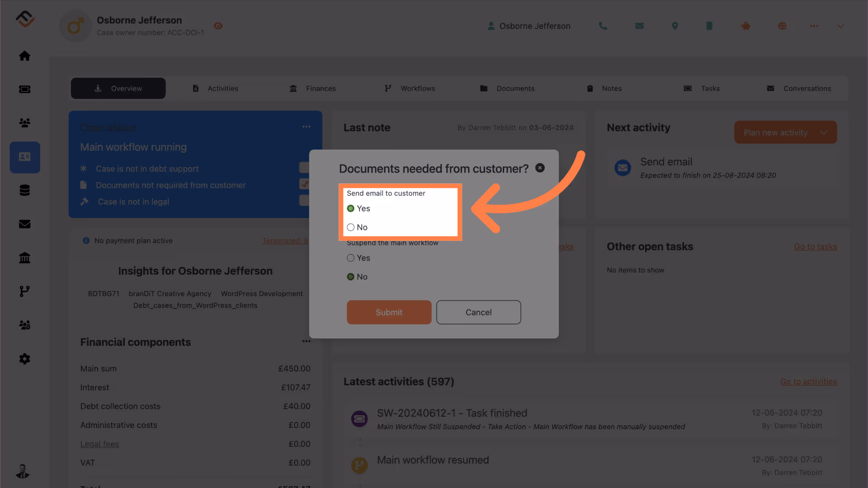Close the Documents needed dialog
The height and width of the screenshot is (488, 868).
[x=540, y=168]
